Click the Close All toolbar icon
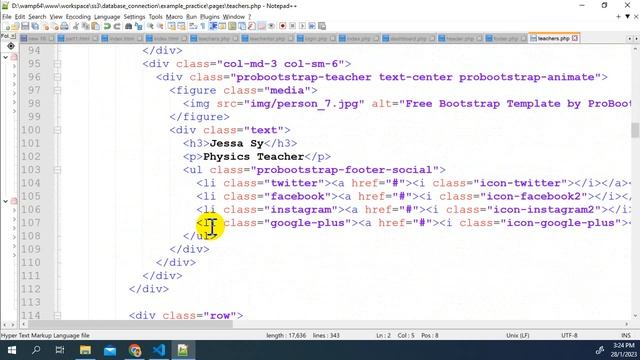This screenshot has height=360, width=640. tap(55, 26)
